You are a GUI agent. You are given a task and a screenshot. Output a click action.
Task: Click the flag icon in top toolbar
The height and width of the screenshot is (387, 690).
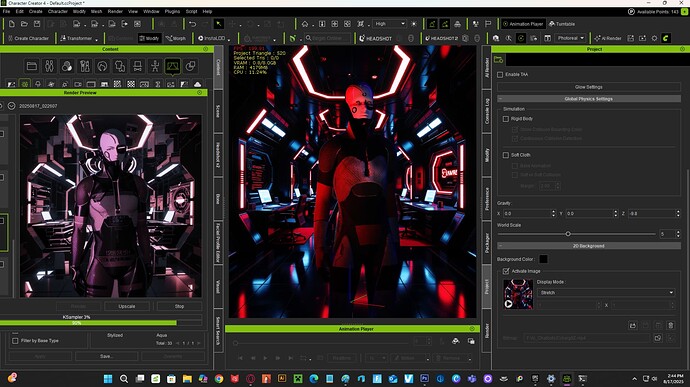coord(488,24)
